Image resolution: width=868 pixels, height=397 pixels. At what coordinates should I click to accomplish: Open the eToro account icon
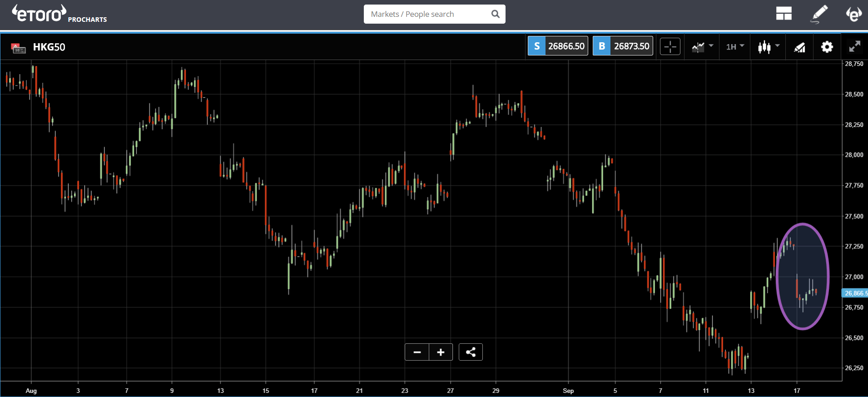(x=853, y=14)
